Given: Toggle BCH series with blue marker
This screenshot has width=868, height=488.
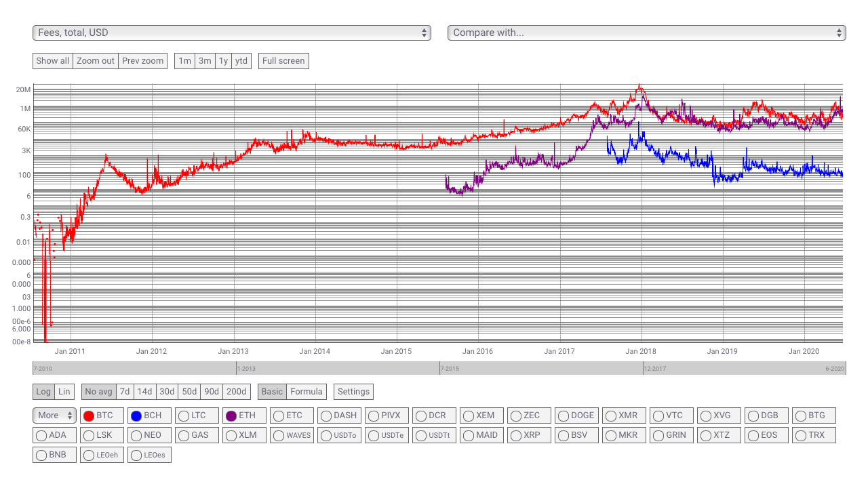Looking at the screenshot, I should coord(149,415).
